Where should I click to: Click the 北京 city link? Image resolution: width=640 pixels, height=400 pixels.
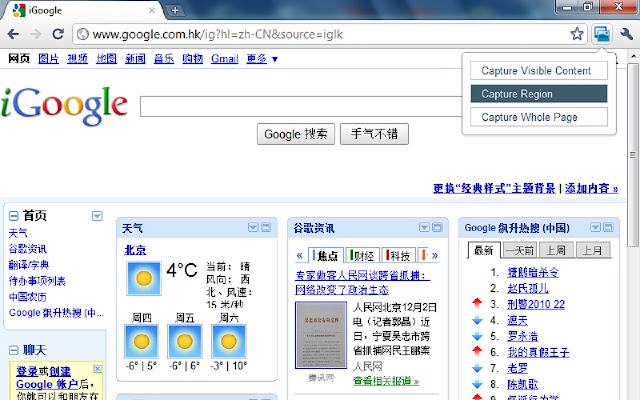tap(135, 250)
